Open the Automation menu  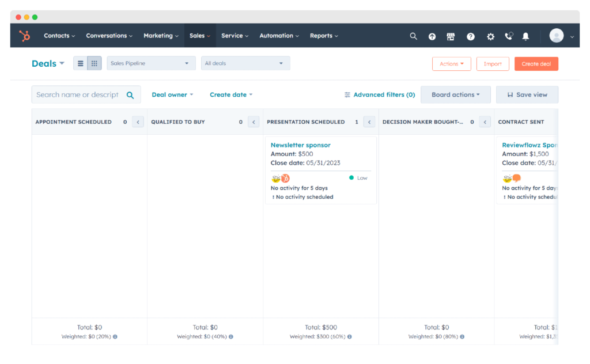click(278, 35)
